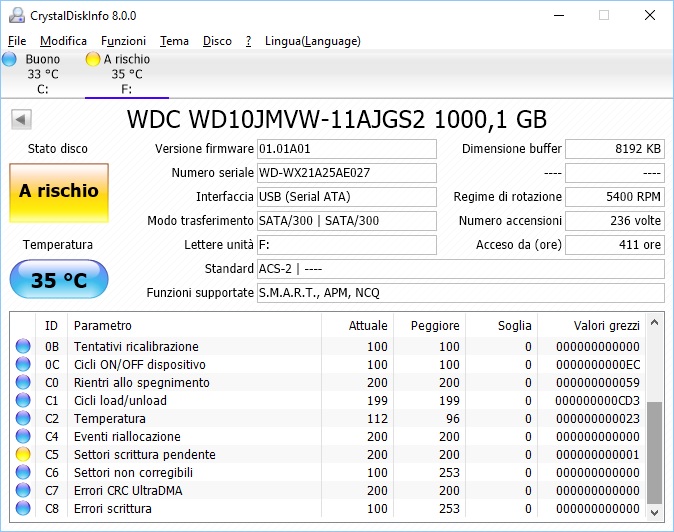The height and width of the screenshot is (532, 674).
Task: Select the F: drive label in disk bar
Action: click(126, 89)
